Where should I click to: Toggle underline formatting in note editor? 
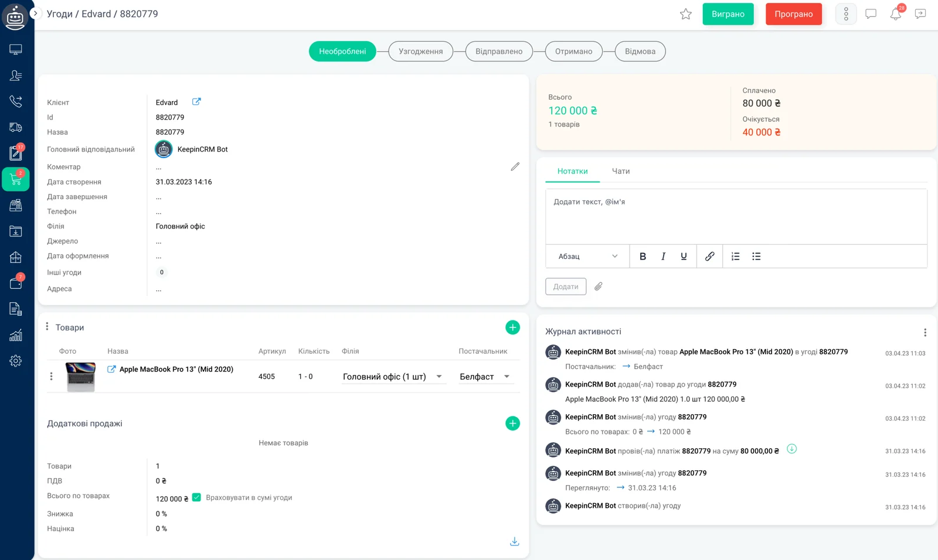(684, 257)
